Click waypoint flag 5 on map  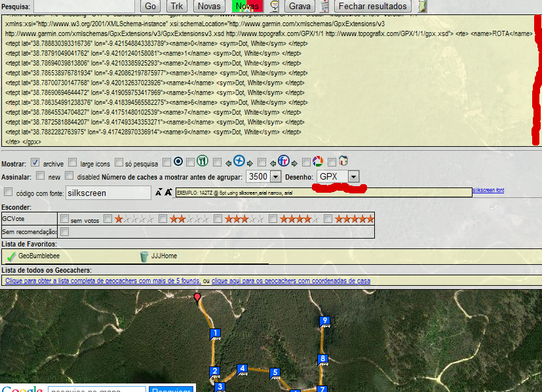coord(275,374)
